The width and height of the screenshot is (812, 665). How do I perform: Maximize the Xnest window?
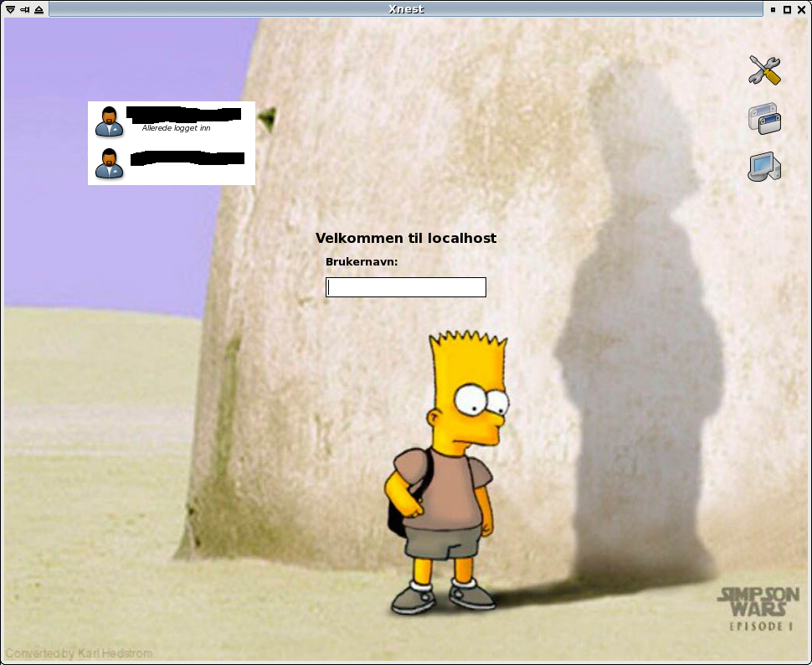point(787,9)
